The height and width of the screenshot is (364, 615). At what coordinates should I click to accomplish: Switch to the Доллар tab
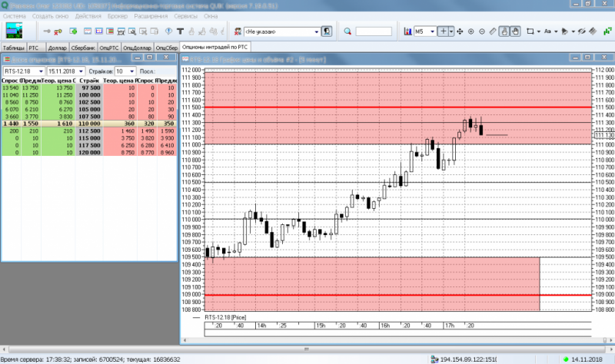(57, 48)
